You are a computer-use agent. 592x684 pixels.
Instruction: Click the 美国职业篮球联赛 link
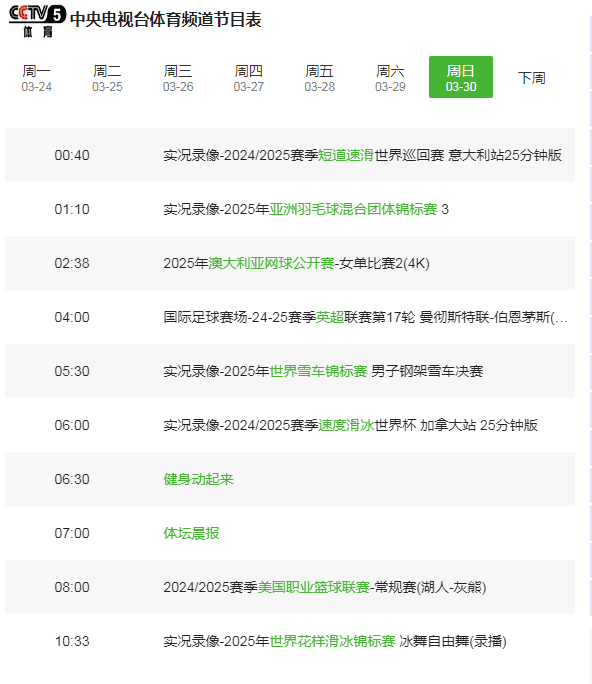(x=314, y=588)
